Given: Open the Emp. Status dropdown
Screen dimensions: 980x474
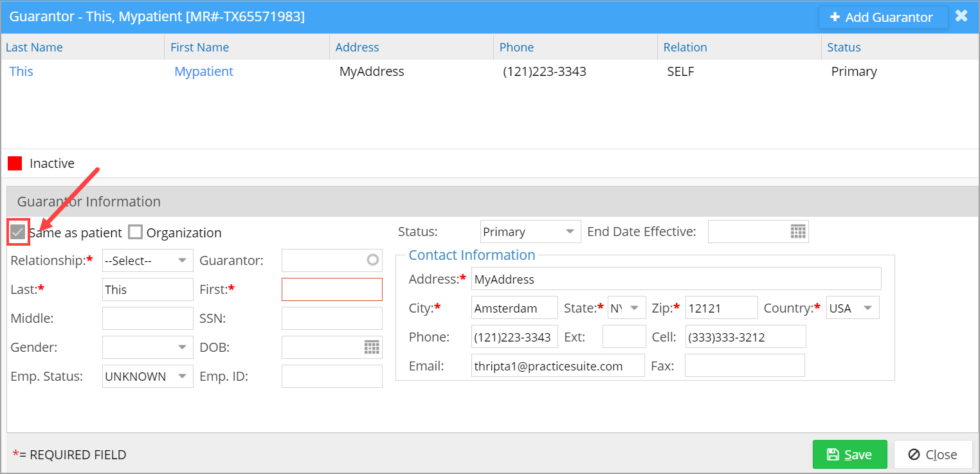Looking at the screenshot, I should [x=147, y=376].
